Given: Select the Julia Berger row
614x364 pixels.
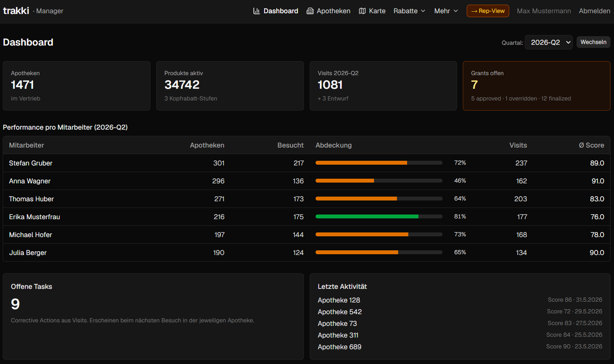Looking at the screenshot, I should click(307, 253).
